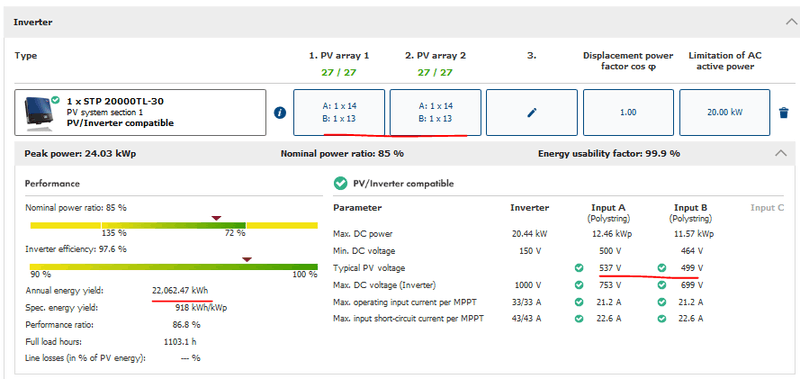The width and height of the screenshot is (800, 379).
Task: Click pencil edit icon in column 3
Action: pos(532,113)
